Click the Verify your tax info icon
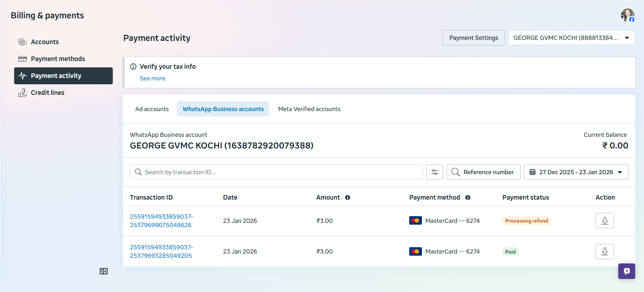Screen dimensions: 644x292 click(133, 67)
